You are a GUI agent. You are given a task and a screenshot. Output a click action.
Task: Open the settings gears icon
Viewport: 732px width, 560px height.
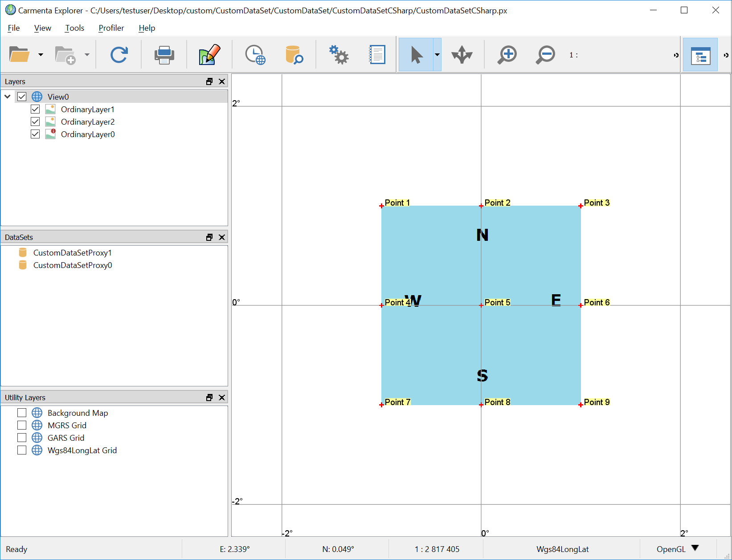(339, 55)
